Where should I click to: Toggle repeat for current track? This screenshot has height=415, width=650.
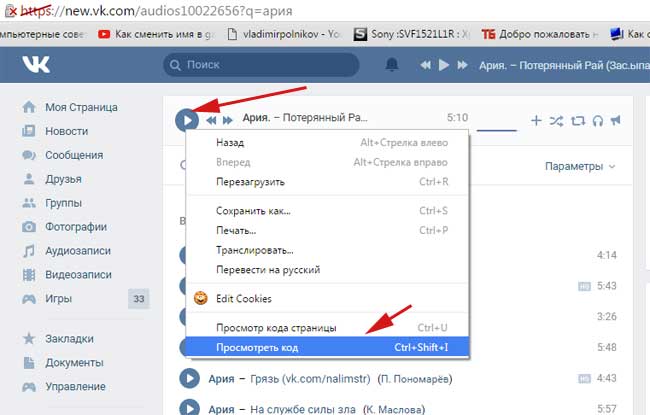click(x=577, y=121)
